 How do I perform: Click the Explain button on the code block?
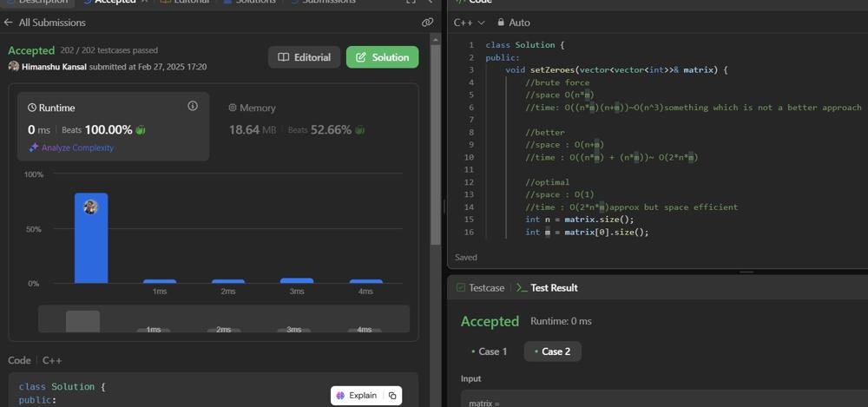tap(356, 396)
